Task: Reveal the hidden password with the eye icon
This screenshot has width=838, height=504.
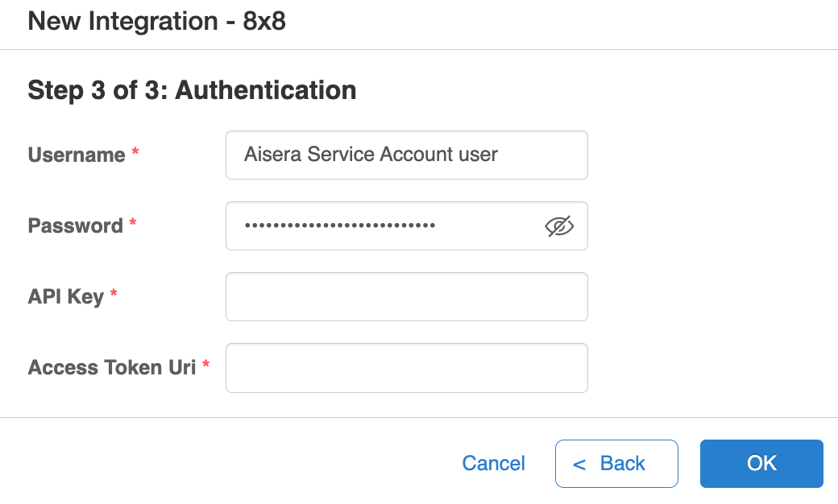Action: point(559,226)
